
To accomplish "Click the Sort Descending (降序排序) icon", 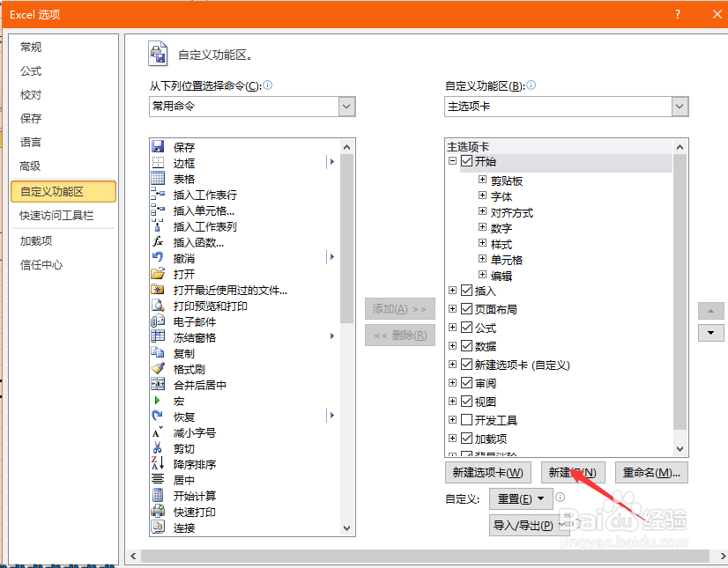I will click(158, 463).
